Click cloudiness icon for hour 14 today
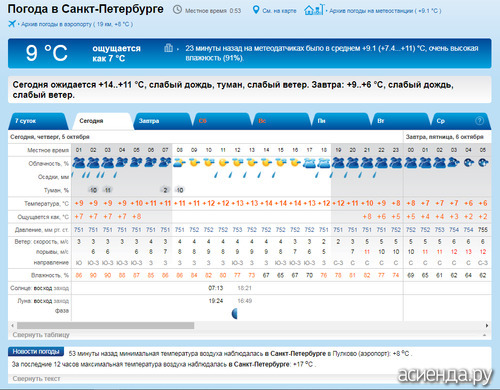This screenshot has width=500, height=390. [266, 163]
